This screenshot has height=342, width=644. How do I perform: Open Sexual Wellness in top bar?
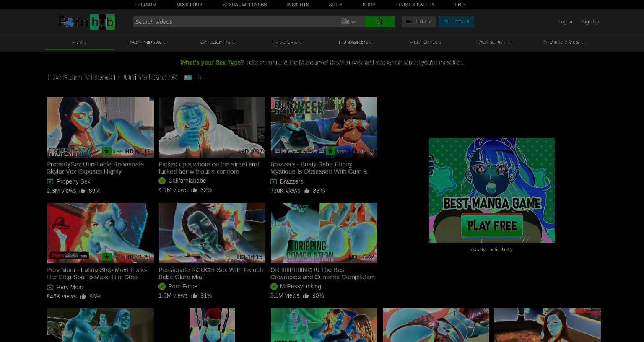pyautogui.click(x=244, y=5)
